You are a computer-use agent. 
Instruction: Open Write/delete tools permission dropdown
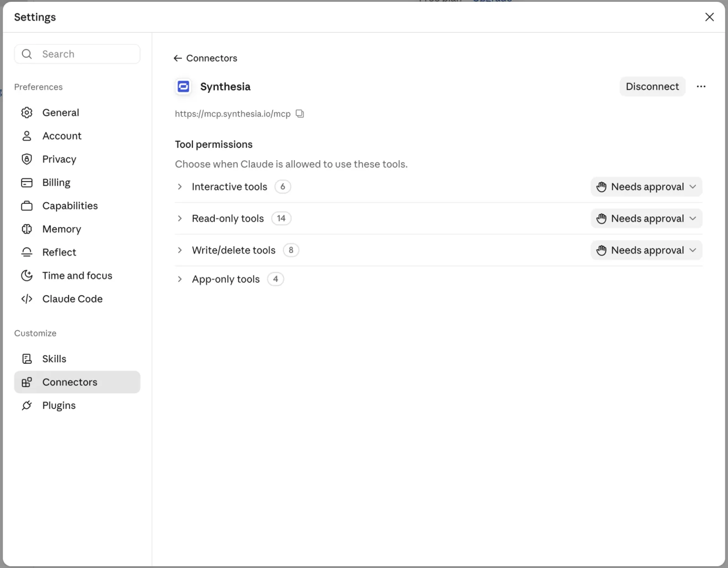(x=646, y=250)
